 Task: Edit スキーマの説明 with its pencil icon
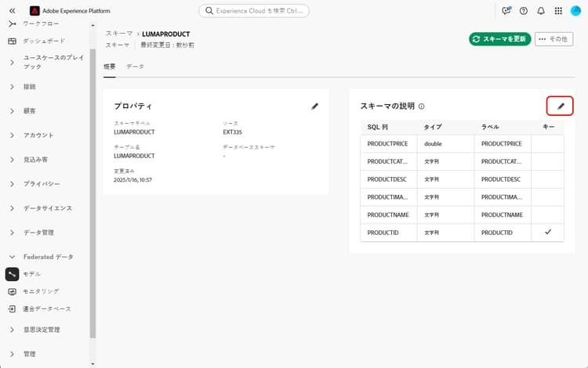561,106
